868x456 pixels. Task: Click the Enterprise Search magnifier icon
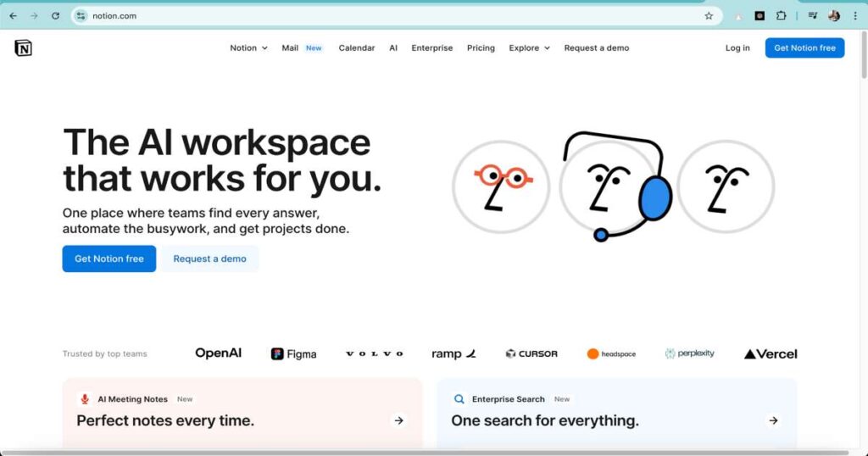[459, 399]
